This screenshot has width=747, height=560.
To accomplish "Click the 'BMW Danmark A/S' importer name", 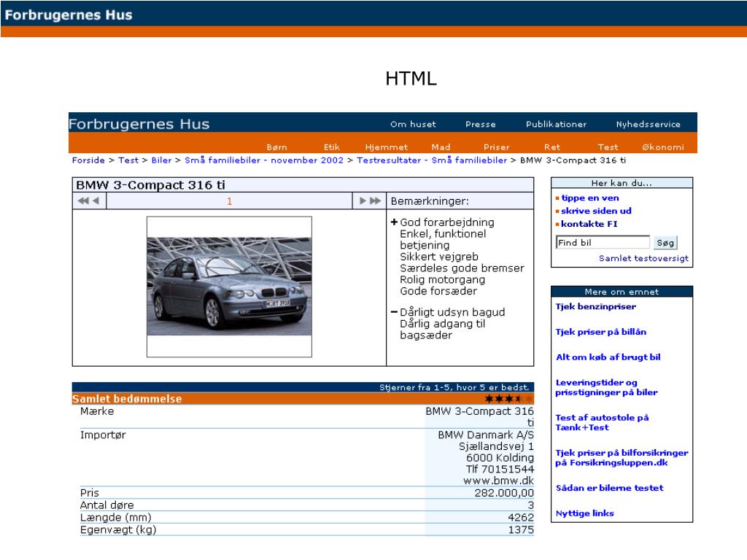I will click(x=486, y=435).
